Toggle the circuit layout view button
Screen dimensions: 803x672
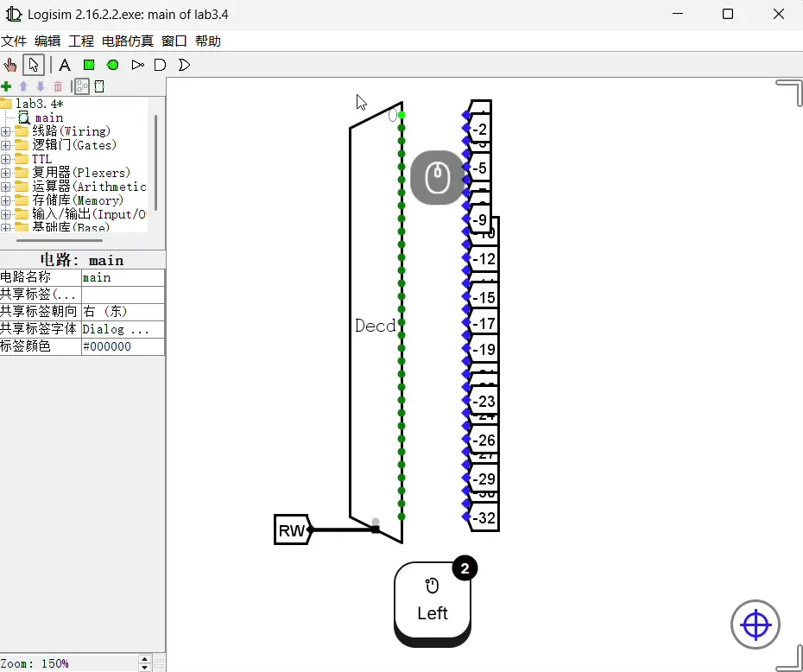[x=82, y=86]
